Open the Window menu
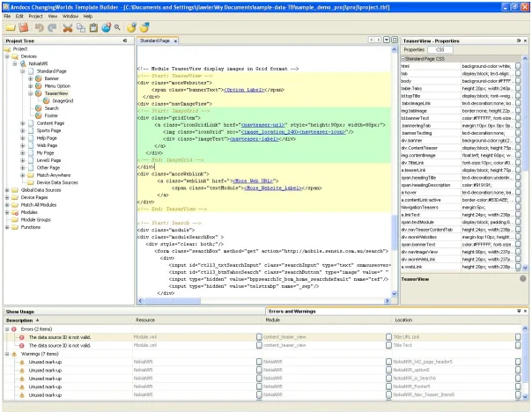Screen dimensions: 532x412 coord(70,16)
